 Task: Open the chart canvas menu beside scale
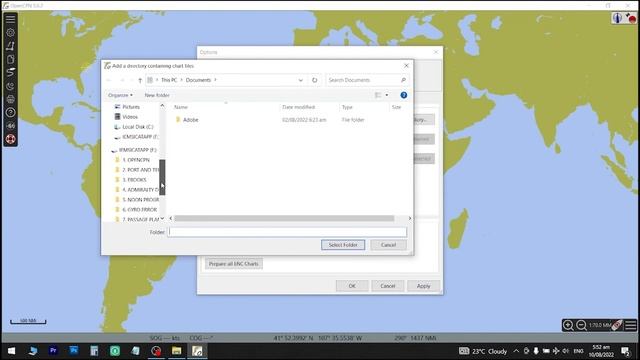point(631,325)
